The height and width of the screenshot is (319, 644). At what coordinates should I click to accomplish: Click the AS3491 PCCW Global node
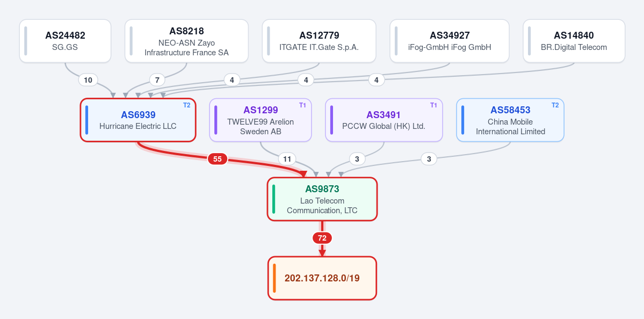383,120
